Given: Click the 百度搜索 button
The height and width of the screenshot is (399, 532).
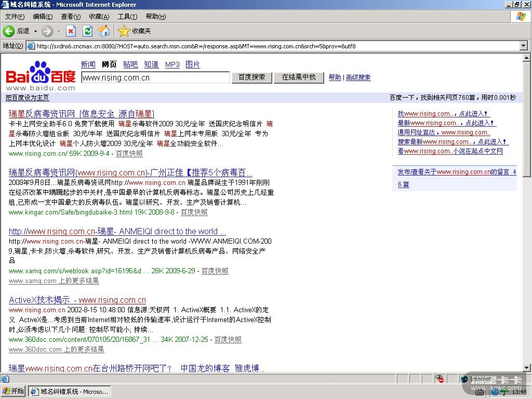Looking at the screenshot, I should click(251, 77).
